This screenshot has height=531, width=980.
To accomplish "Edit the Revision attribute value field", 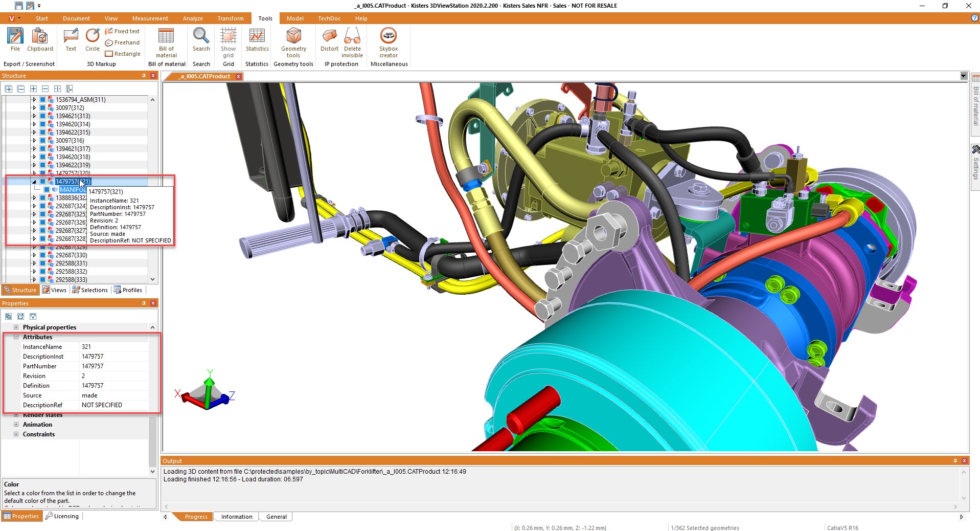I will 114,376.
